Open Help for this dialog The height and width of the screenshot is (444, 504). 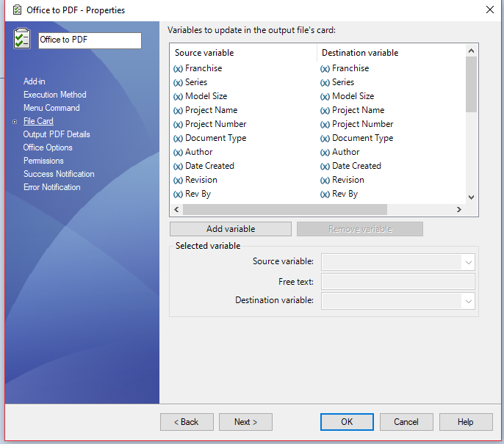pos(466,422)
